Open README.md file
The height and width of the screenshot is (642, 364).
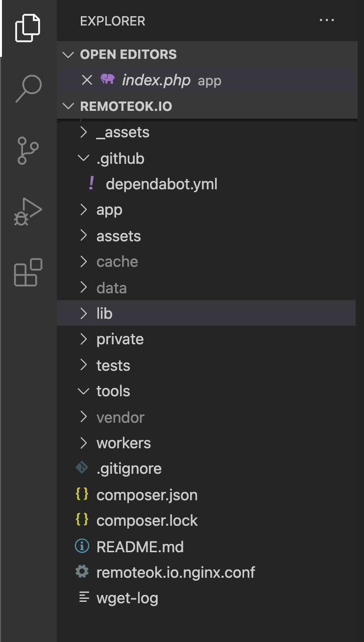coord(140,546)
